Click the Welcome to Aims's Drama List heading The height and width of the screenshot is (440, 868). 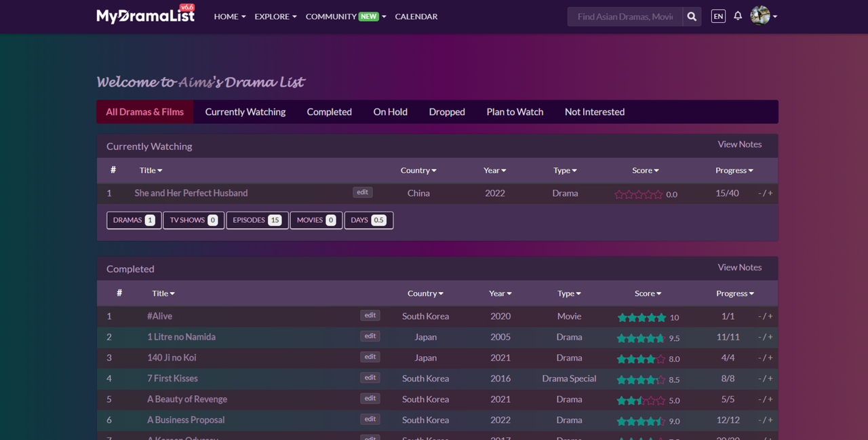tap(201, 82)
